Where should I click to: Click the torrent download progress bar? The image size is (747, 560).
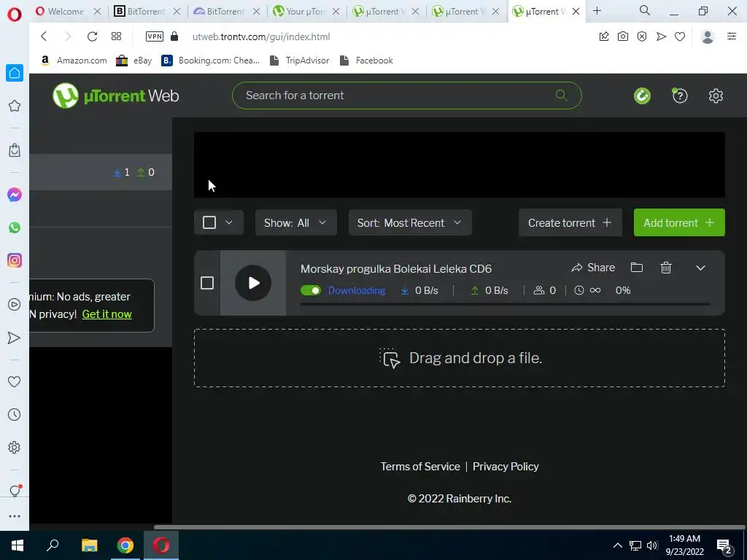tap(506, 304)
